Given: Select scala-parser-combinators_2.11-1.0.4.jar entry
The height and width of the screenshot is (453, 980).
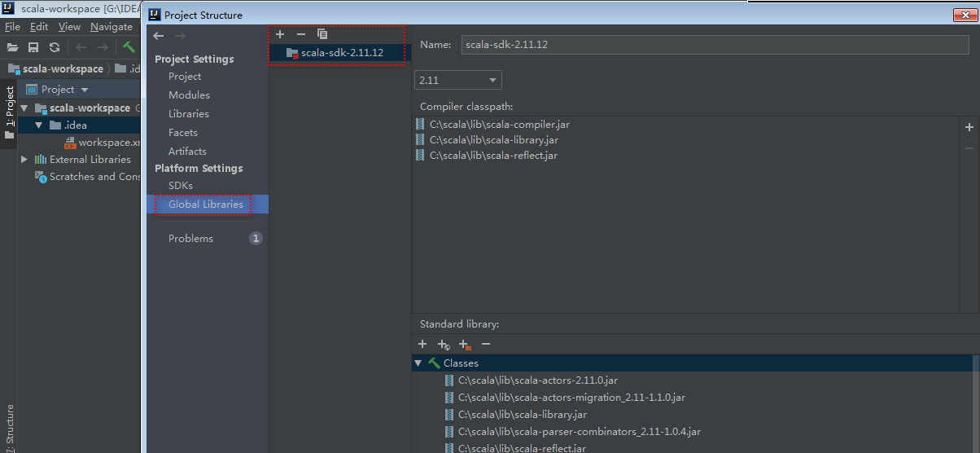Looking at the screenshot, I should pos(580,432).
